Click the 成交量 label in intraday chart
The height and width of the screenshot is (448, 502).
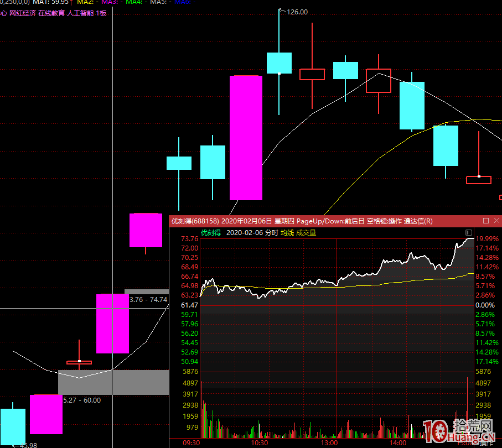pyautogui.click(x=306, y=233)
